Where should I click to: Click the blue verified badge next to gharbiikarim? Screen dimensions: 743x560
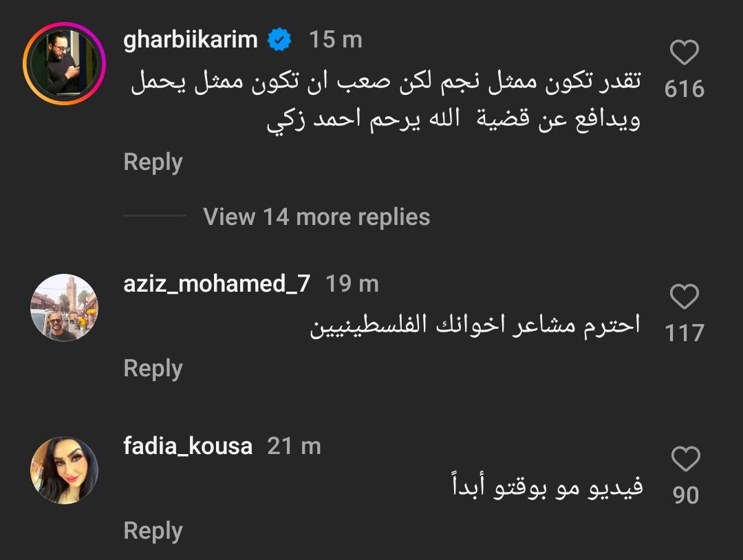pos(279,40)
